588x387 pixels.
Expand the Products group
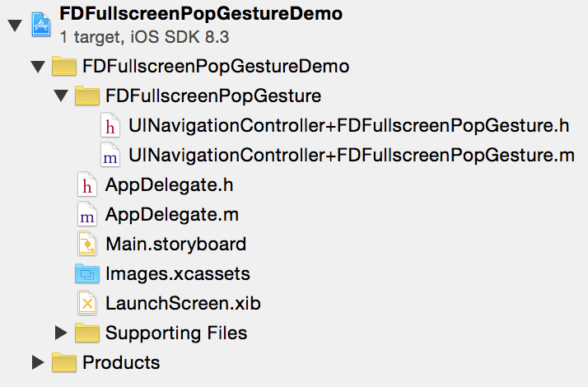[38, 362]
